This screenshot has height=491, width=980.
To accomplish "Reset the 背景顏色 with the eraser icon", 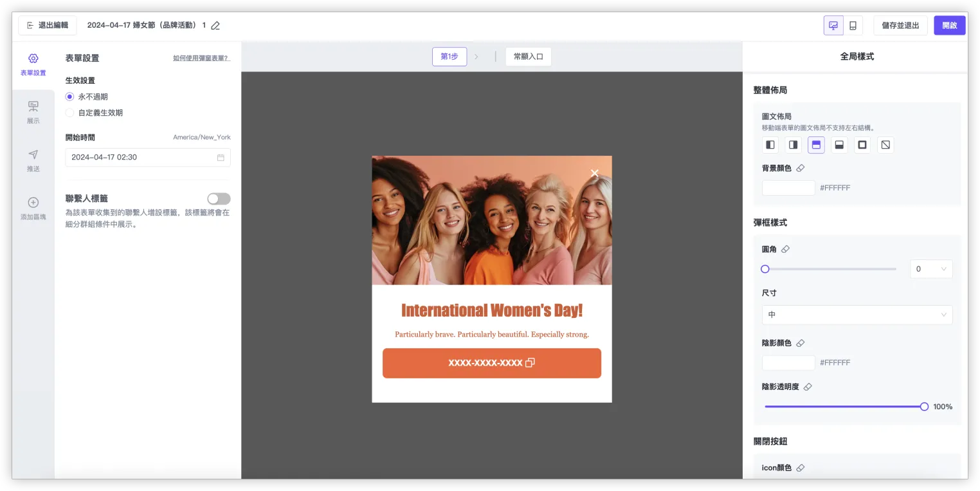I will click(800, 169).
